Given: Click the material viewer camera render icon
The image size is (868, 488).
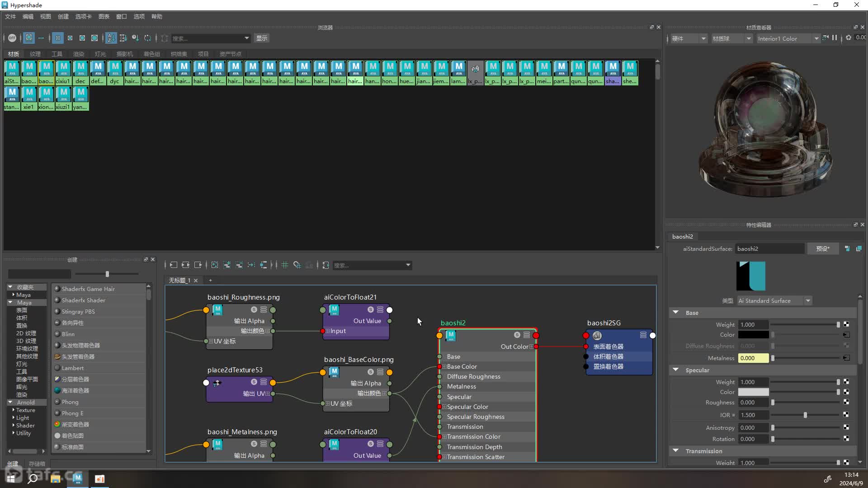Looking at the screenshot, I should (x=826, y=38).
